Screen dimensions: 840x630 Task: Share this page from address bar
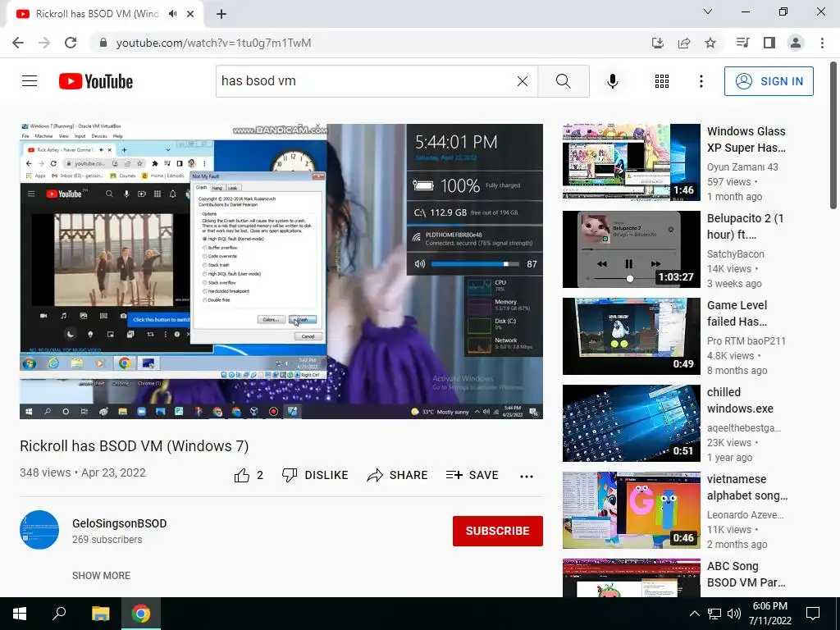[684, 43]
